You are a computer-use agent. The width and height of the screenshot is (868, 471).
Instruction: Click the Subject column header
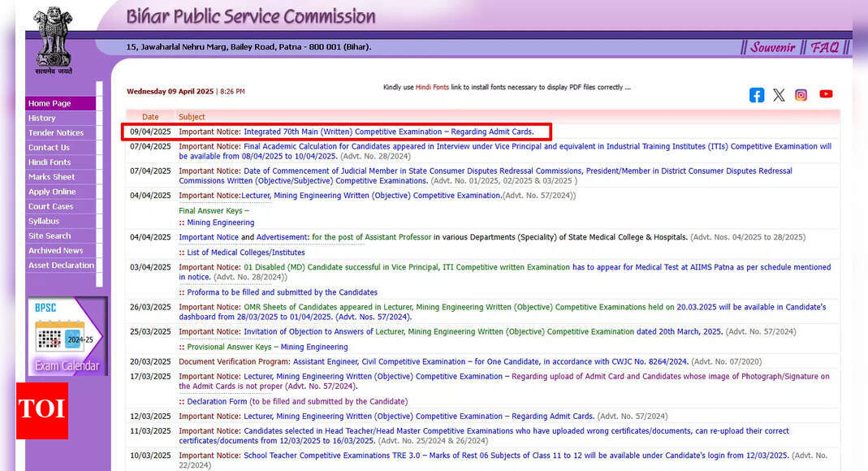coord(192,117)
